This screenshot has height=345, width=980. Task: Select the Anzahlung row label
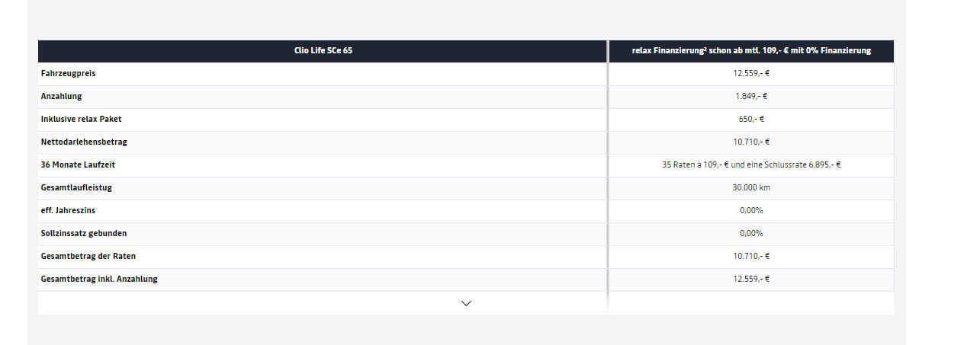[62, 97]
